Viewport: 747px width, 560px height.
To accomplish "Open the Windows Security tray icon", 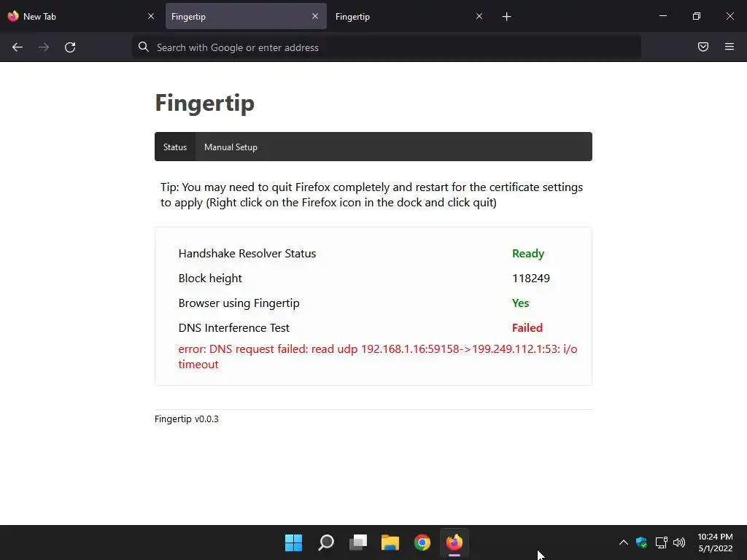I will 642,542.
